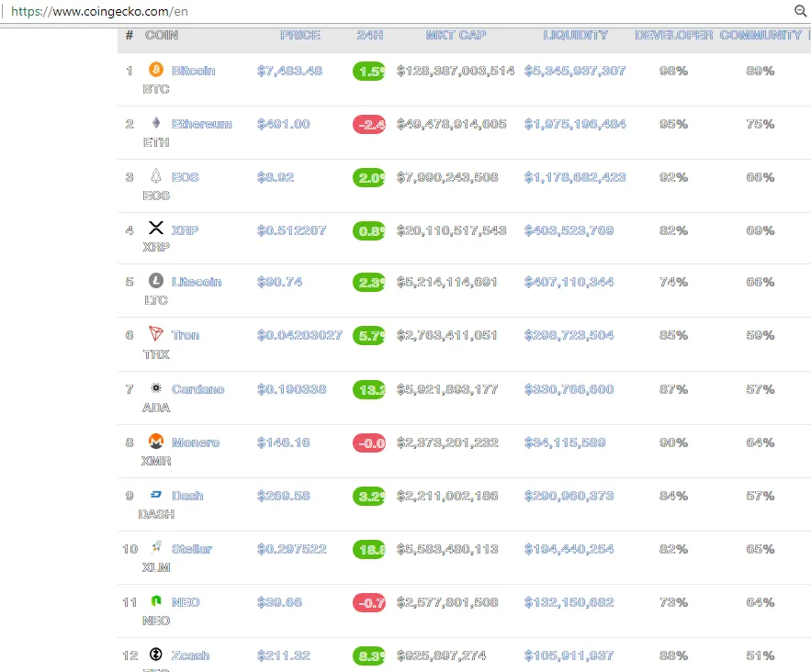Open the NEO coin name link
This screenshot has height=672, width=811.
point(186,602)
